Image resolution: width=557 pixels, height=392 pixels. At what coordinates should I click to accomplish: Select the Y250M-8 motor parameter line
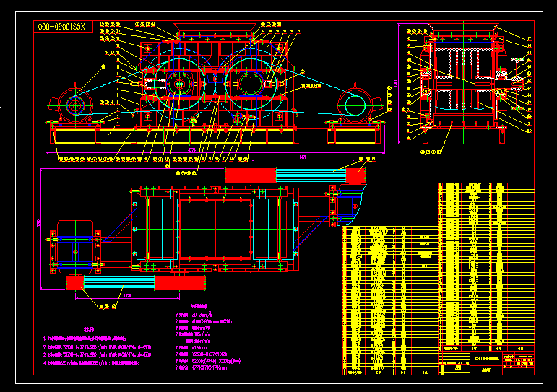click(202, 354)
